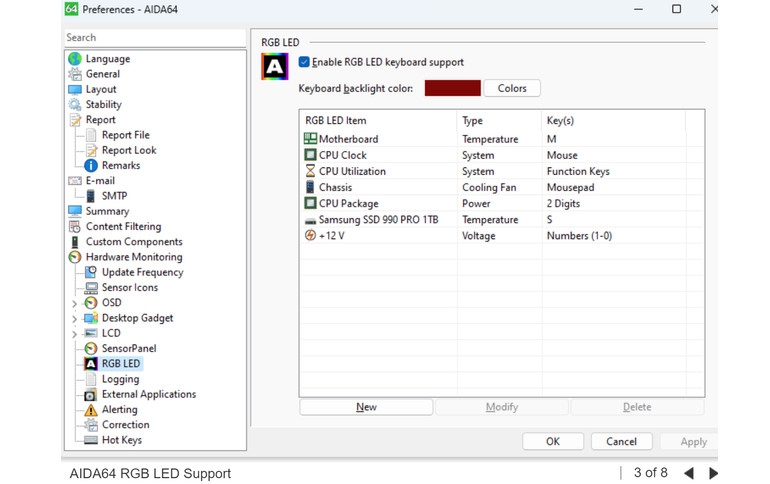
Task: Open the Hot Keys preferences page
Action: click(x=121, y=440)
